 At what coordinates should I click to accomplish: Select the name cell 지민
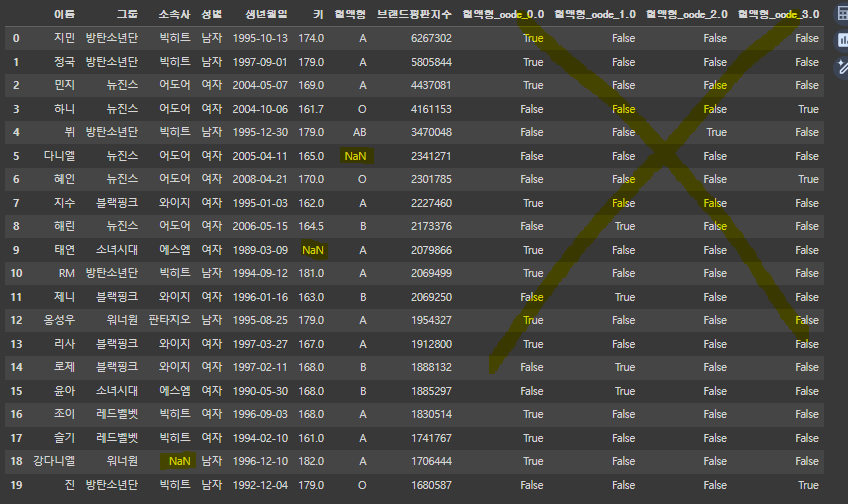(x=64, y=38)
